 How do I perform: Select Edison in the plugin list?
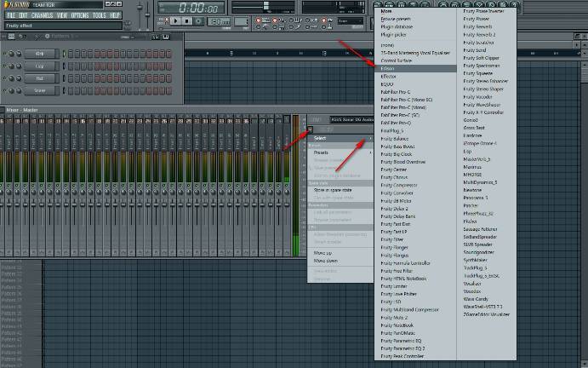click(x=415, y=68)
